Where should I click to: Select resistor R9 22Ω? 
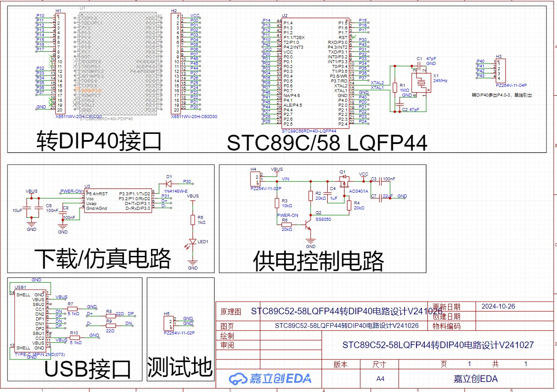(x=110, y=326)
